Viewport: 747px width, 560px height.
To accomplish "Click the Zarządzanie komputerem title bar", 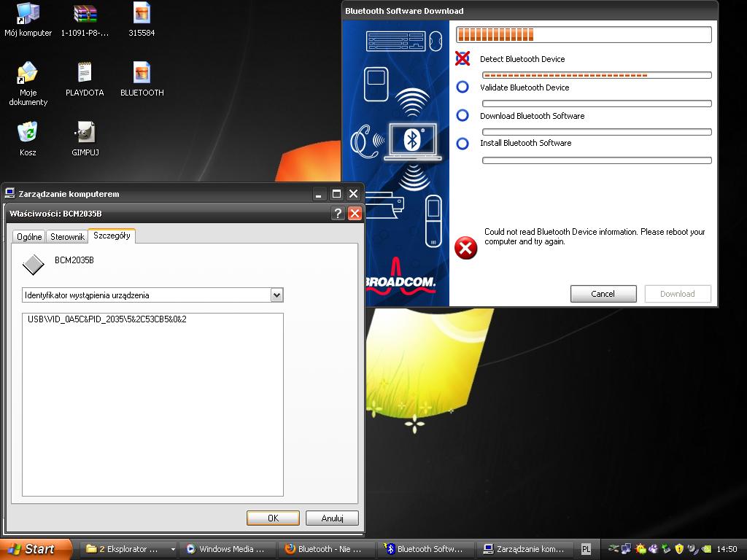I will pos(158,194).
